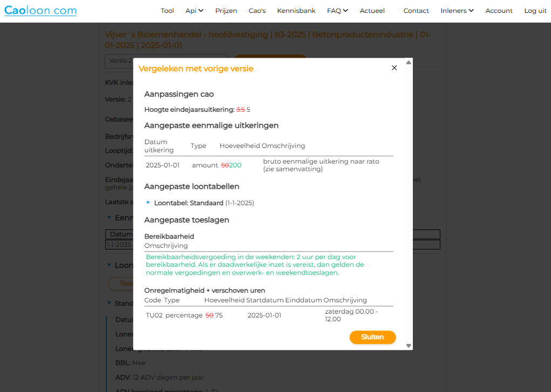The image size is (551, 392).
Task: Go to the Contact page
Action: click(416, 11)
